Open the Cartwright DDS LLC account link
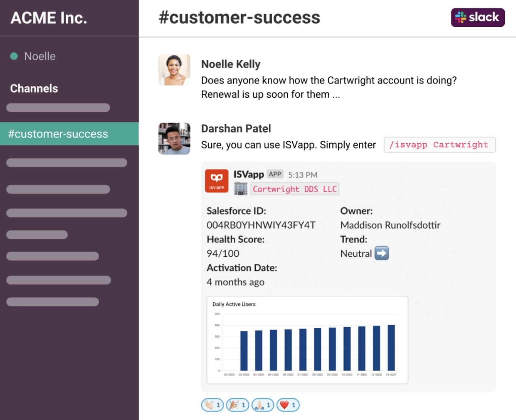Viewport: 516px width, 420px height. (x=295, y=189)
